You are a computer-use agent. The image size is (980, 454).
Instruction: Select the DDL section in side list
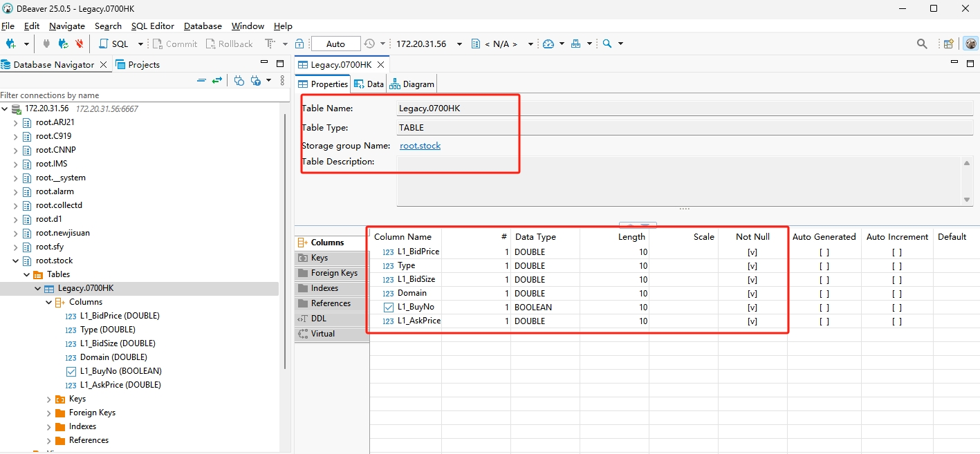coord(318,319)
